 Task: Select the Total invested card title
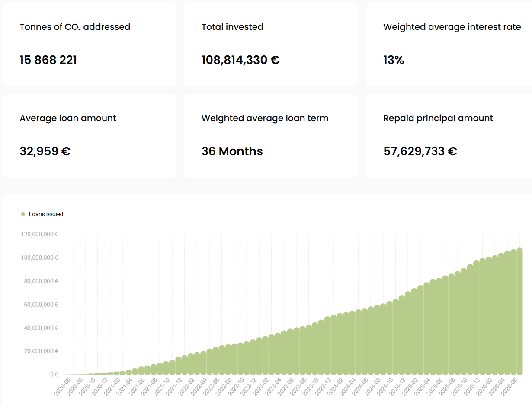(x=232, y=27)
